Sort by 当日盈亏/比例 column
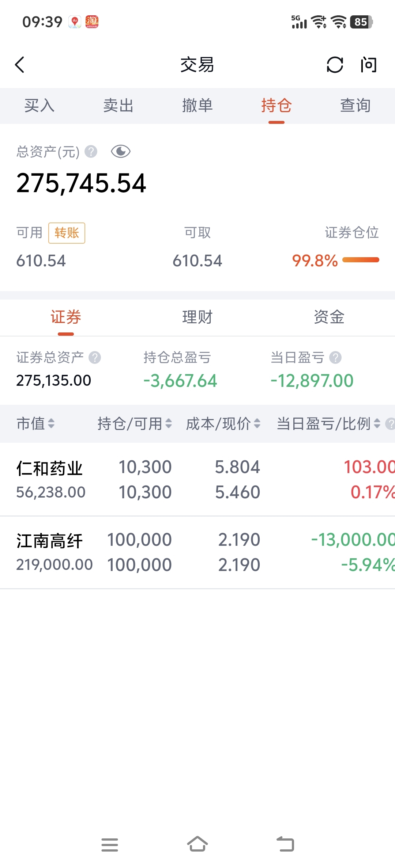This screenshot has width=395, height=868. pos(328,424)
